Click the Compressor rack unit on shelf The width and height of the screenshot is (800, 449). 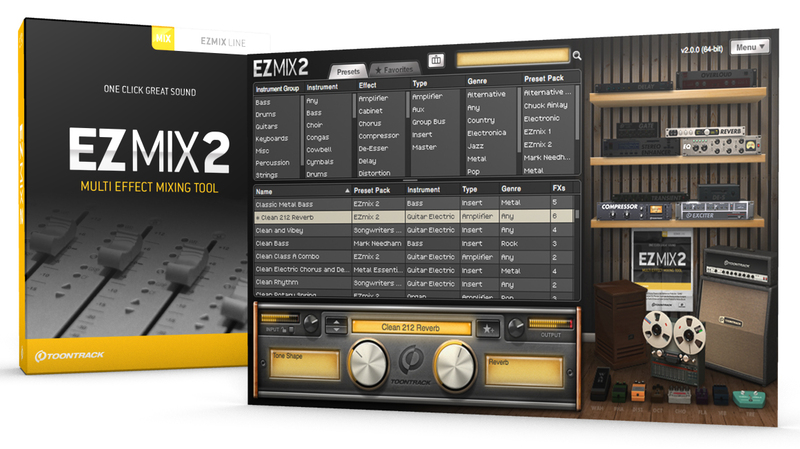pos(635,210)
